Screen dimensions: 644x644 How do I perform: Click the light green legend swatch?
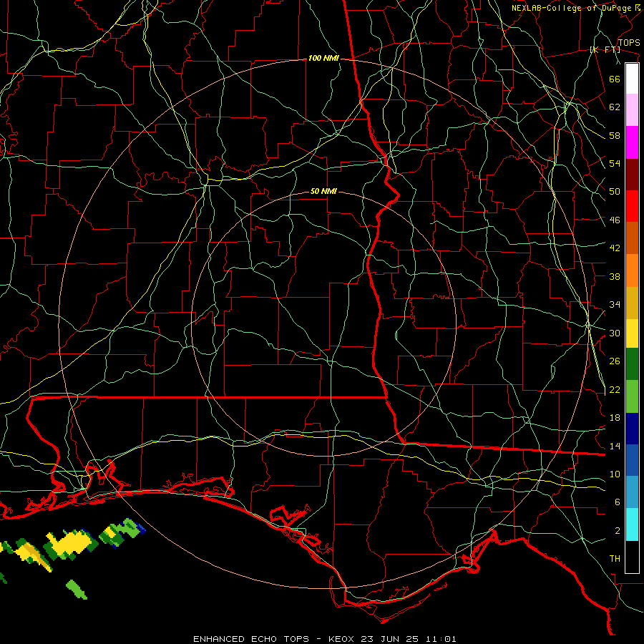coord(632,396)
